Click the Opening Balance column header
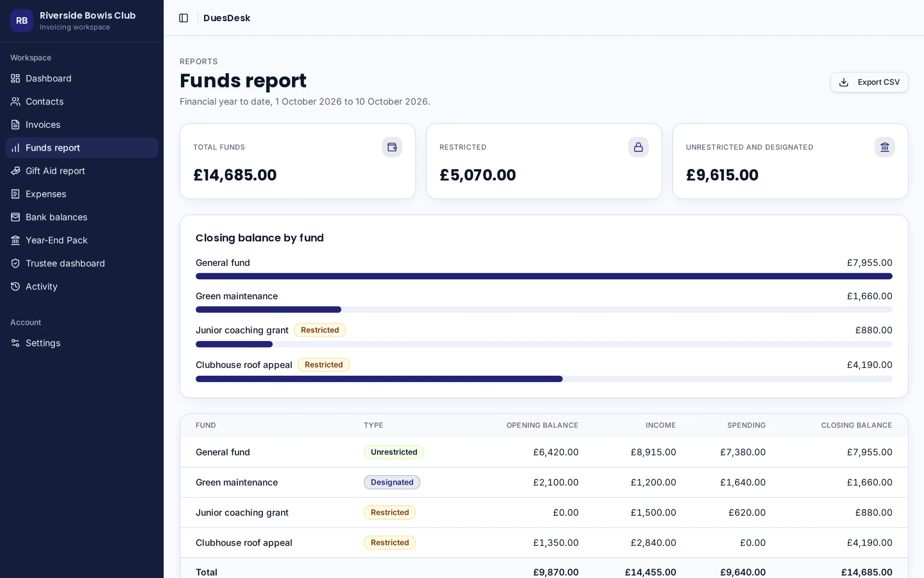Viewport: 924px width, 578px height. (x=542, y=425)
